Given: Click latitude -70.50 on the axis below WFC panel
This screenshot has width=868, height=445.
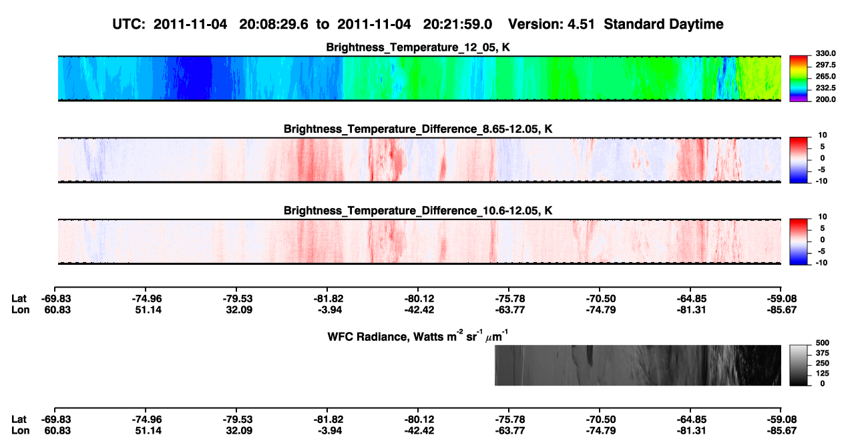Looking at the screenshot, I should [x=600, y=419].
